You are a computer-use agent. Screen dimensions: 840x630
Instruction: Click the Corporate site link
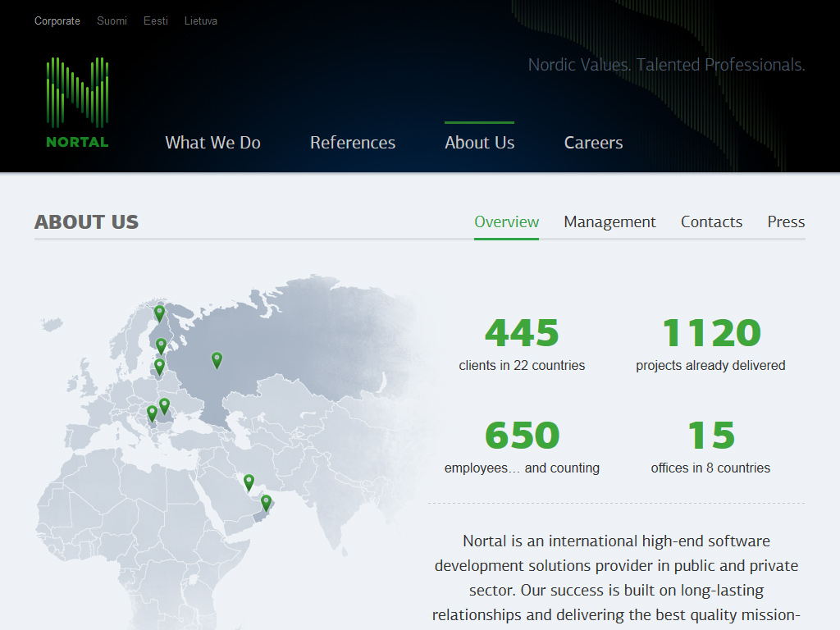(x=57, y=21)
